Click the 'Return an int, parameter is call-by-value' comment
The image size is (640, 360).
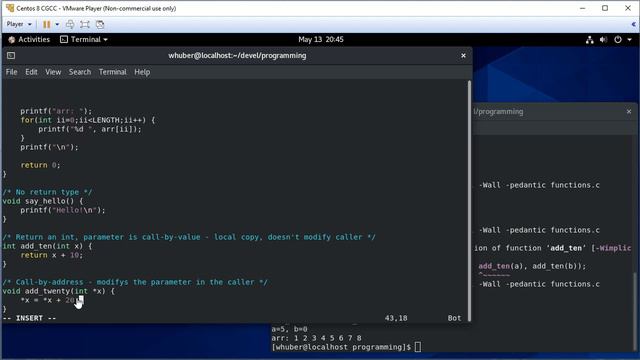coord(189,237)
